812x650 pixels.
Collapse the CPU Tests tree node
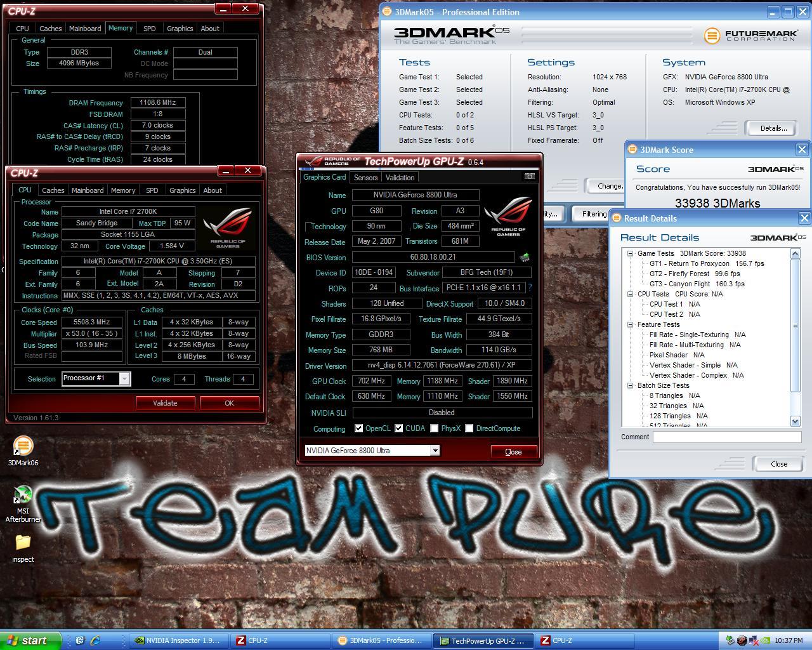(631, 294)
